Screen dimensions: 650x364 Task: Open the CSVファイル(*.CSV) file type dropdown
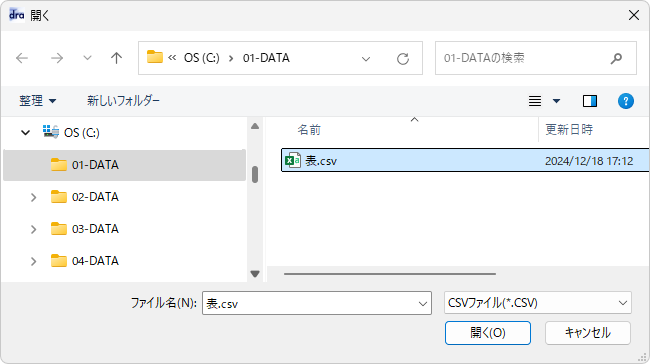pos(538,303)
